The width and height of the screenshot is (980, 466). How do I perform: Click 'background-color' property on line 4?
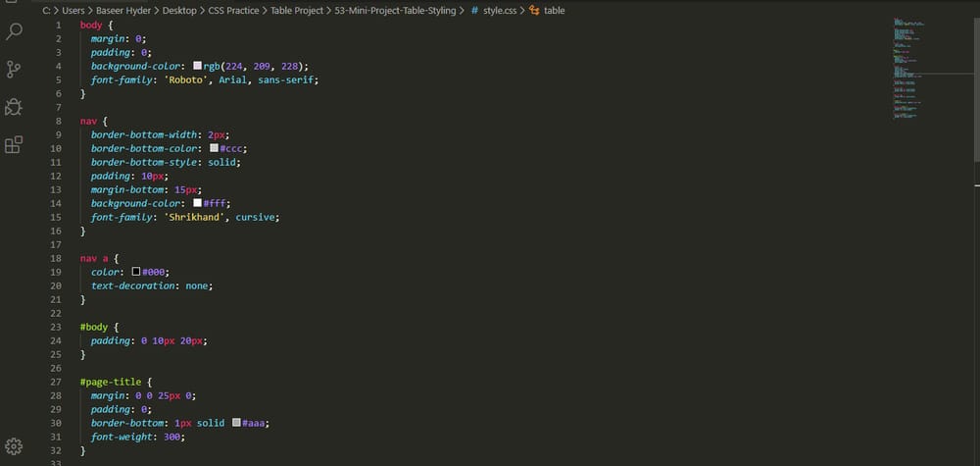coord(136,66)
